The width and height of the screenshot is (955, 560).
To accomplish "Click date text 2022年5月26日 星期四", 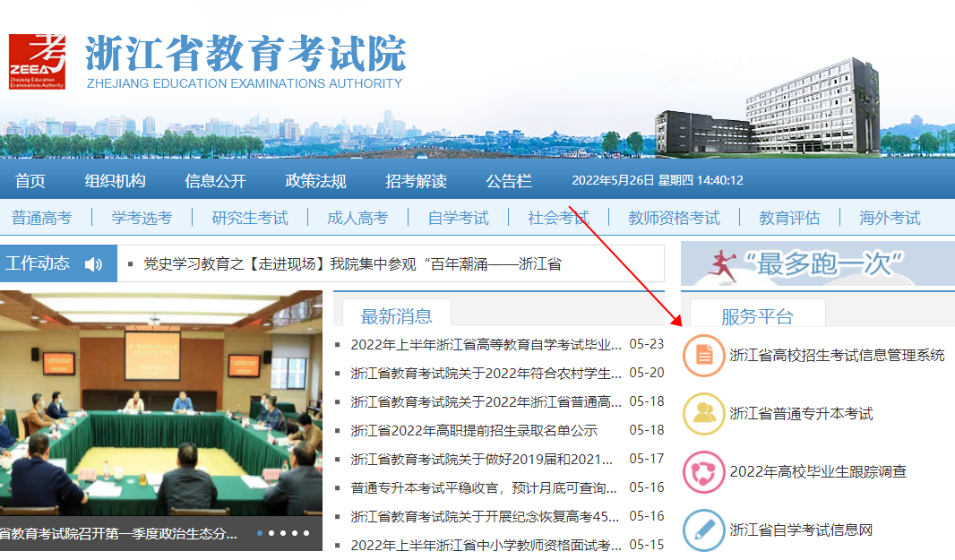I will coord(632,180).
